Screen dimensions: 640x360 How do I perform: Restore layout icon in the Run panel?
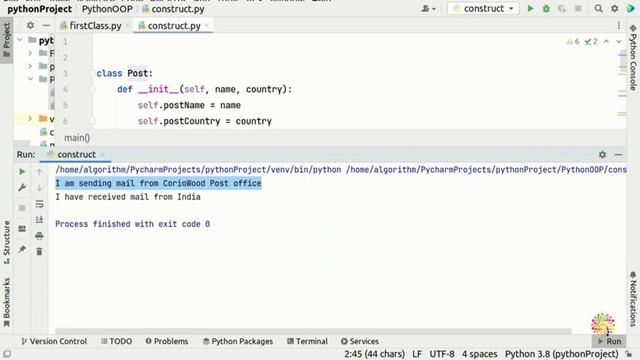click(x=22, y=229)
